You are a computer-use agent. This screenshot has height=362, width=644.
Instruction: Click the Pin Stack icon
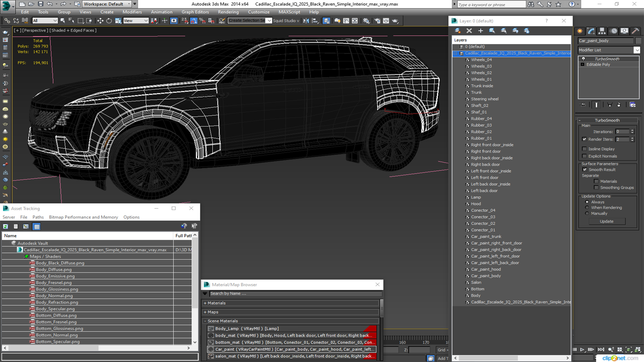tap(583, 105)
